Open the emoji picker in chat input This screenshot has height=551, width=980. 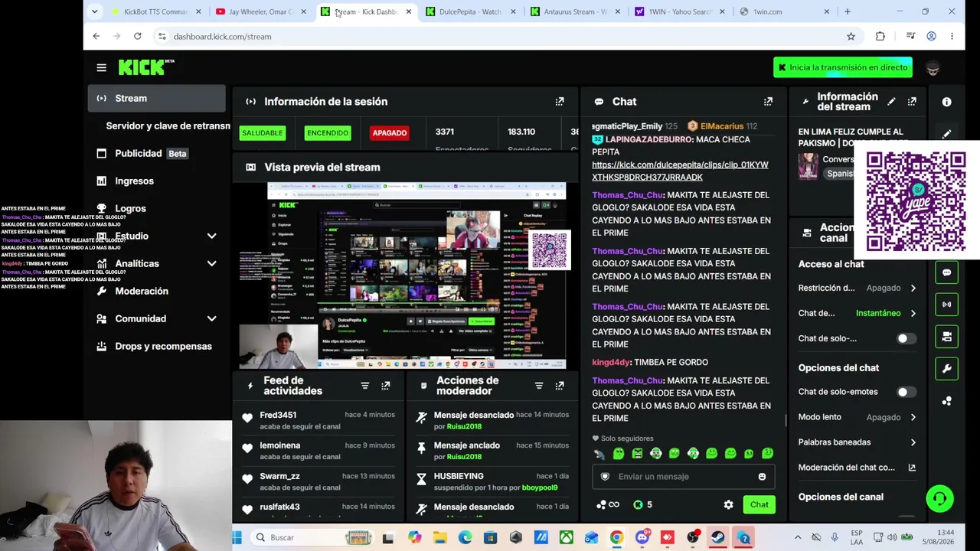pos(762,477)
